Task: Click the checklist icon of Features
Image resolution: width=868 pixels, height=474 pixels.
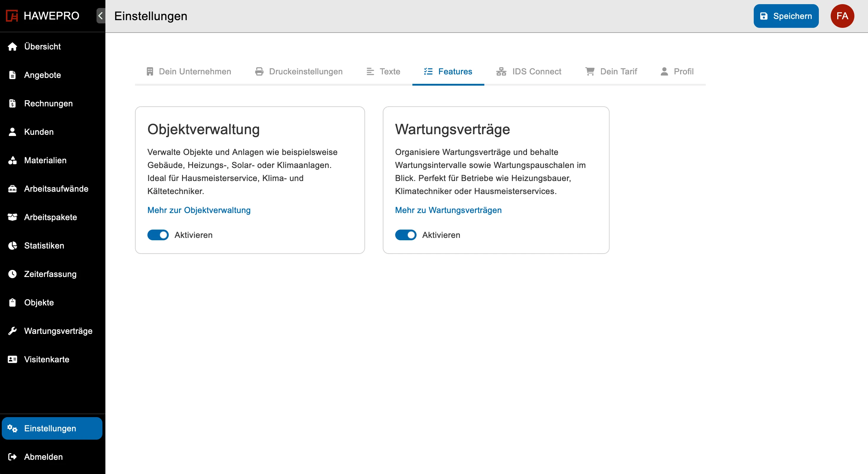Action: pos(428,71)
